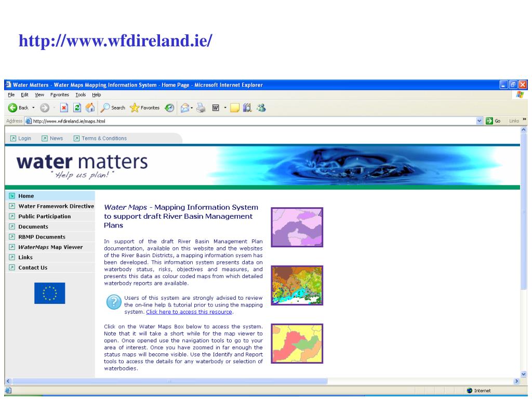The width and height of the screenshot is (532, 399).
Task: Open the Research book icon
Action: tap(247, 108)
